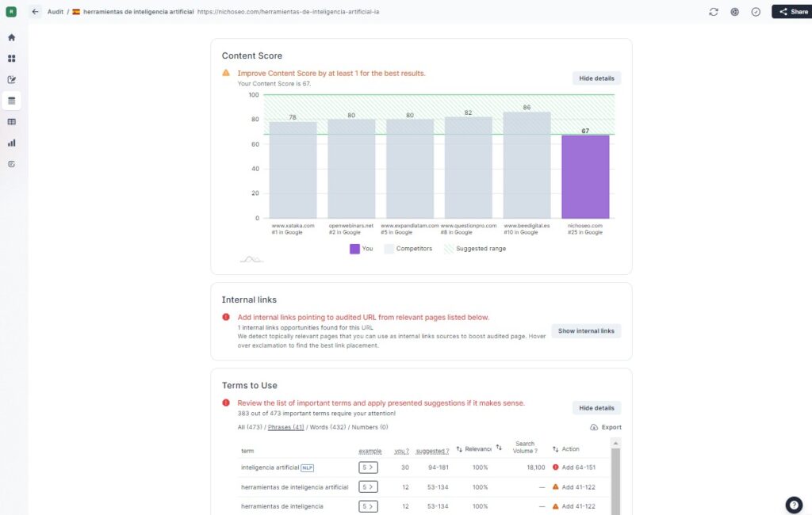Click the small curve chart icon below legend
Screen dimensions: 812x515
coord(251,259)
